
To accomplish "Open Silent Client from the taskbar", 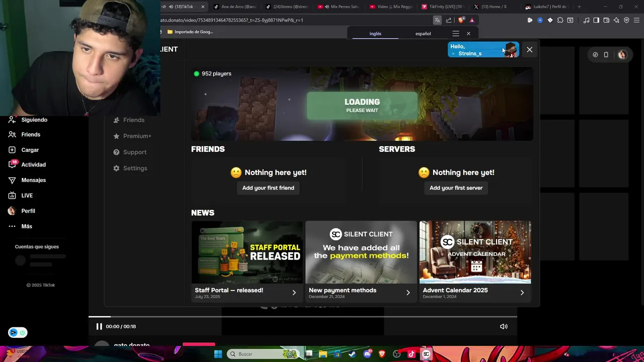I will 426,354.
